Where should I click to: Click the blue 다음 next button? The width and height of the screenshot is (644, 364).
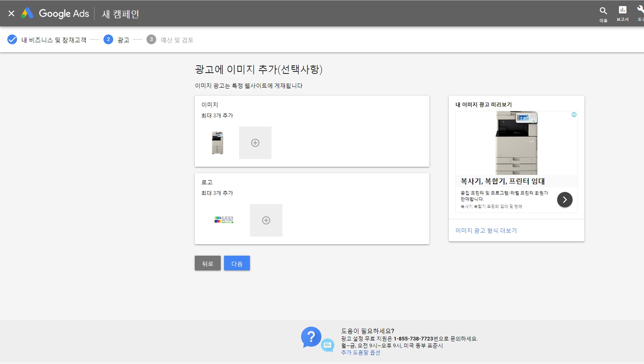tap(237, 263)
